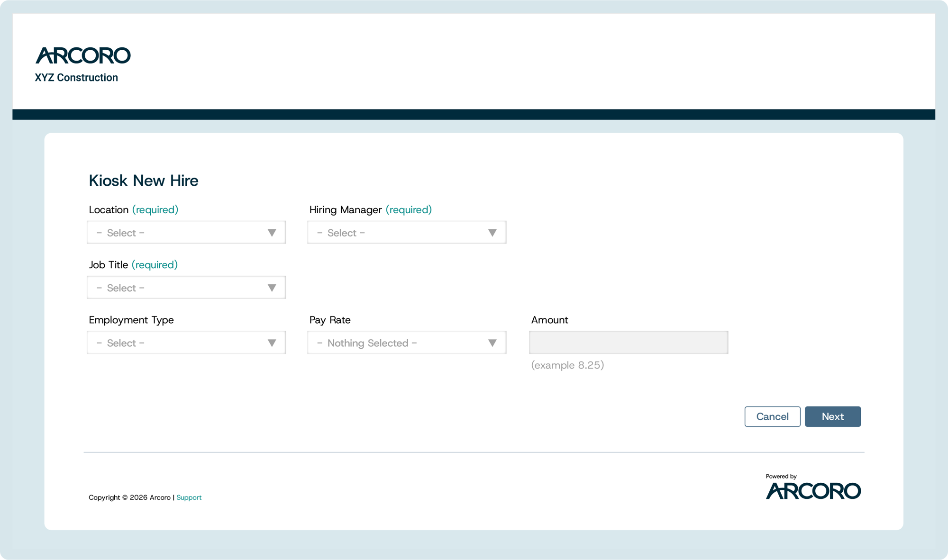Open the Employment Type dropdown

click(x=186, y=342)
